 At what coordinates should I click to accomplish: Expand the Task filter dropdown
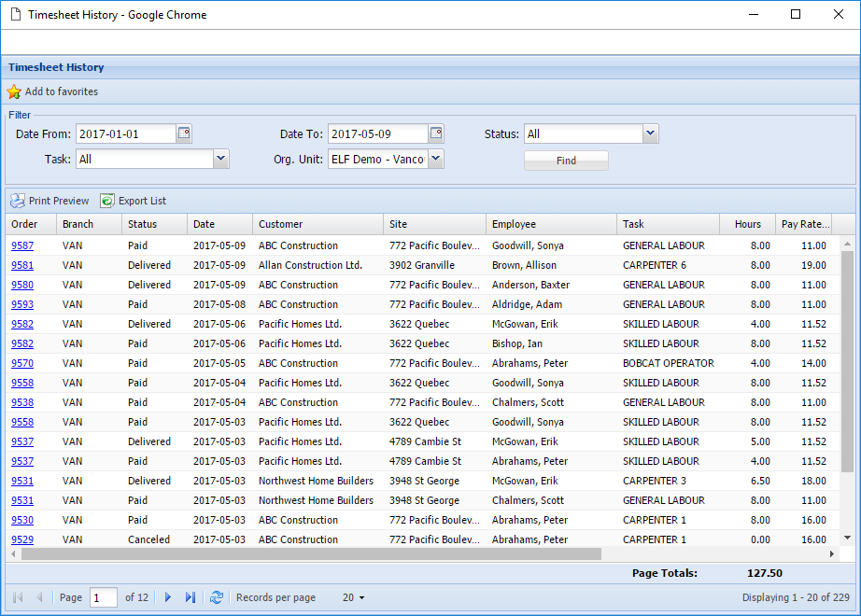click(x=219, y=159)
